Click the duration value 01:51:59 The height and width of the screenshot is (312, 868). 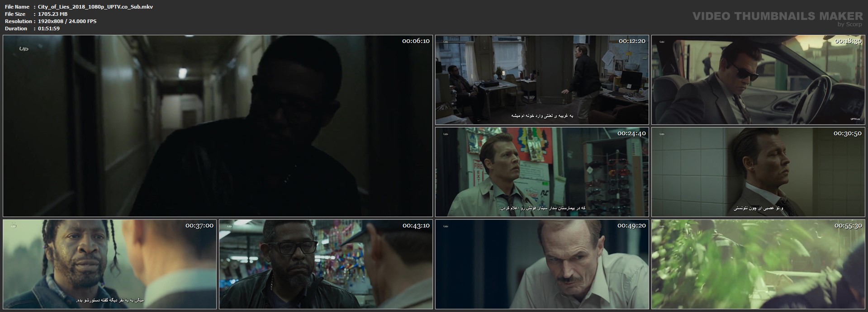click(x=49, y=28)
